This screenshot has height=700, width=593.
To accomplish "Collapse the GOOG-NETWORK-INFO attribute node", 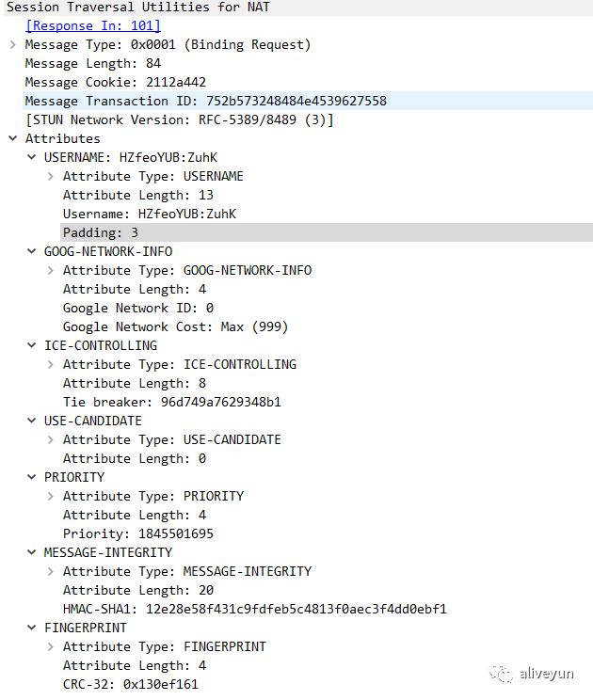I will (31, 251).
